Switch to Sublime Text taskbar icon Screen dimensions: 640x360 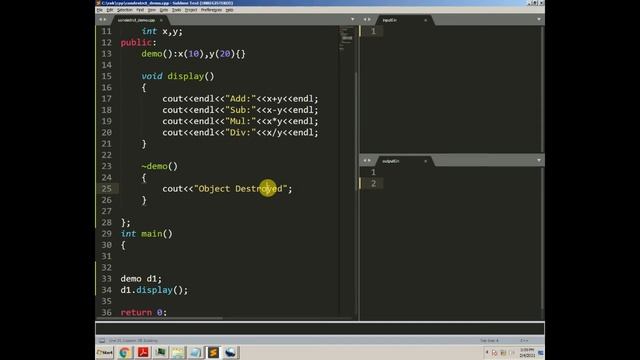point(213,353)
